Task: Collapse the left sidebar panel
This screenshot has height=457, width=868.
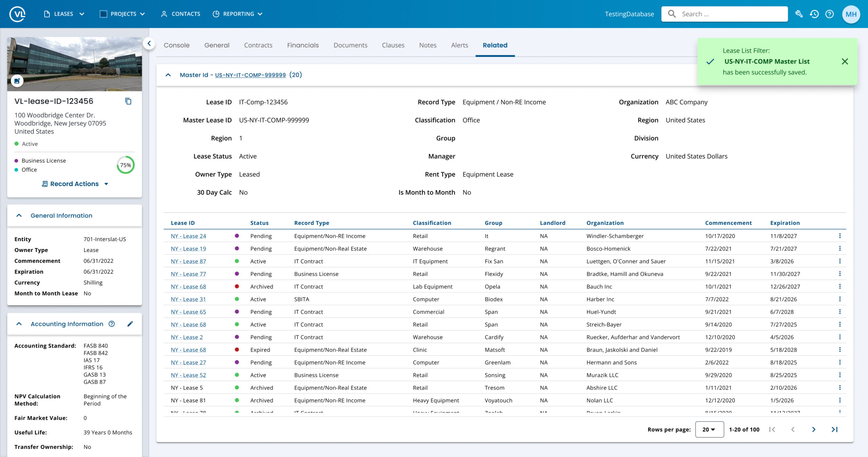Action: pos(149,43)
